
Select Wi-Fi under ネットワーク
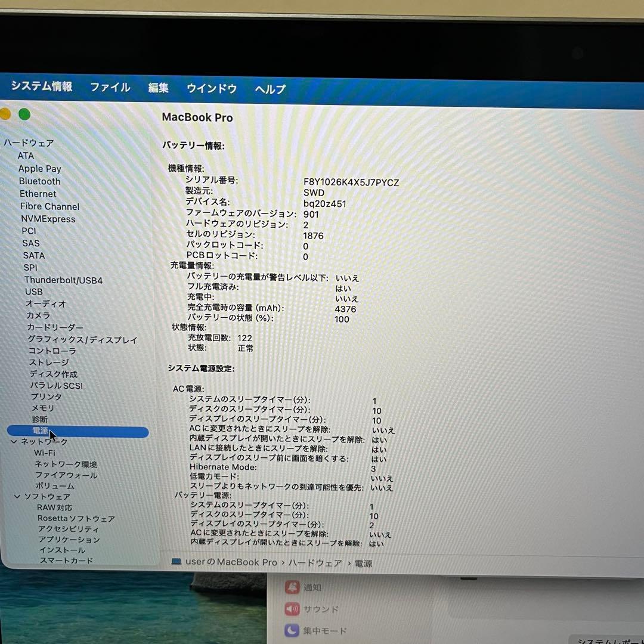click(44, 453)
